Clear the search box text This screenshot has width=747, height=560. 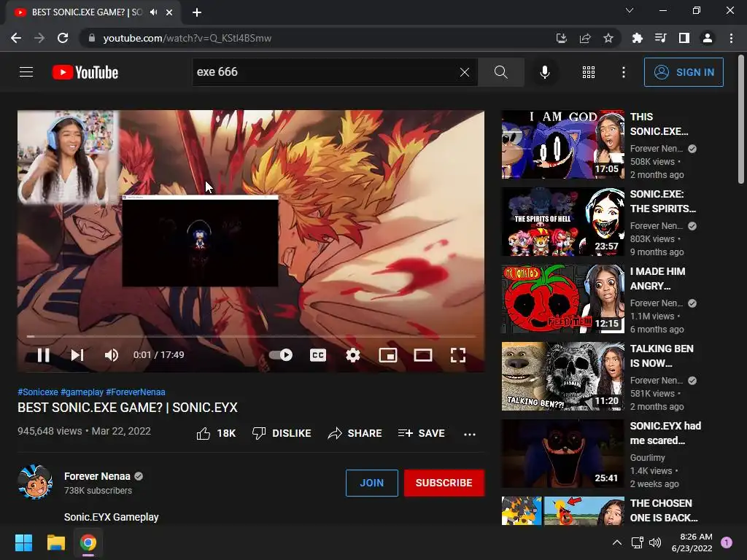(x=465, y=72)
